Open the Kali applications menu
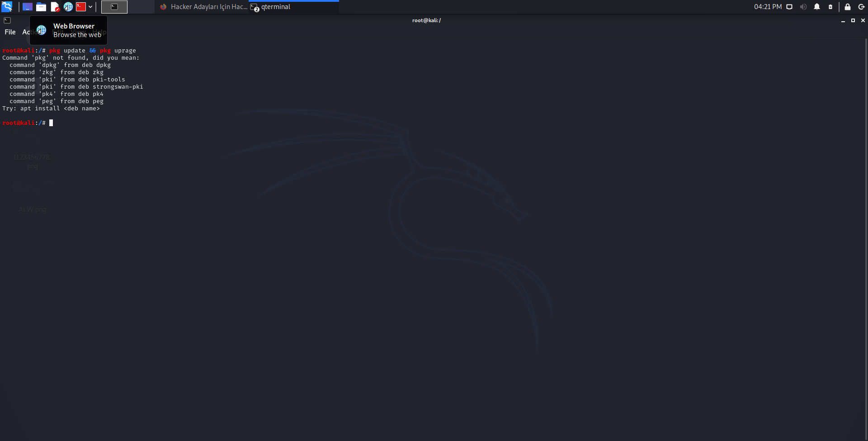Image resolution: width=868 pixels, height=441 pixels. [7, 7]
